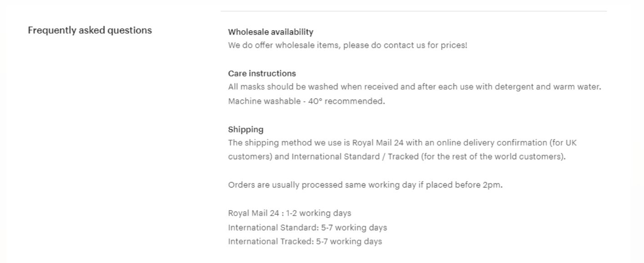Select the Care instructions question title
Viewport: 644px width, 263px height.
tap(262, 73)
